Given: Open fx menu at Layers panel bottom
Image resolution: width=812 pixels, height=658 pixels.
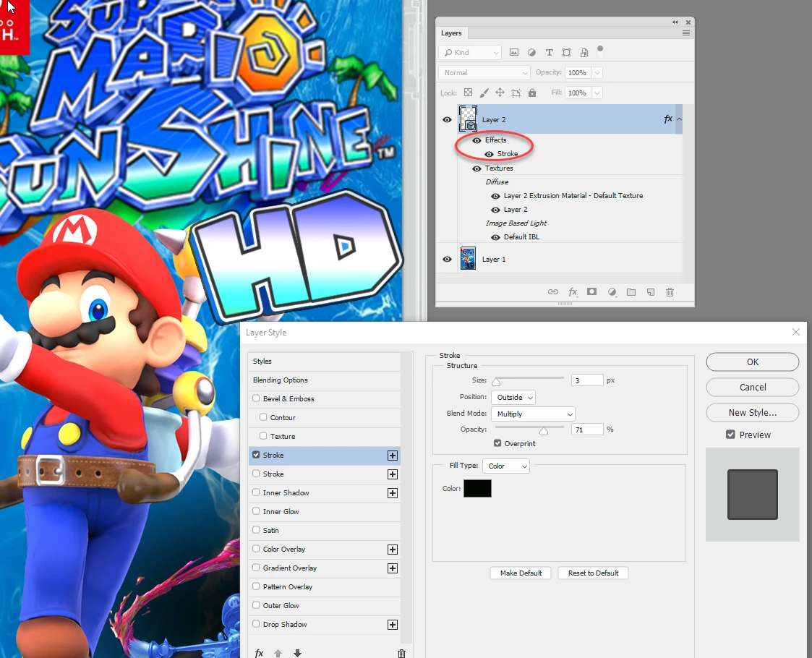Looking at the screenshot, I should 573,292.
